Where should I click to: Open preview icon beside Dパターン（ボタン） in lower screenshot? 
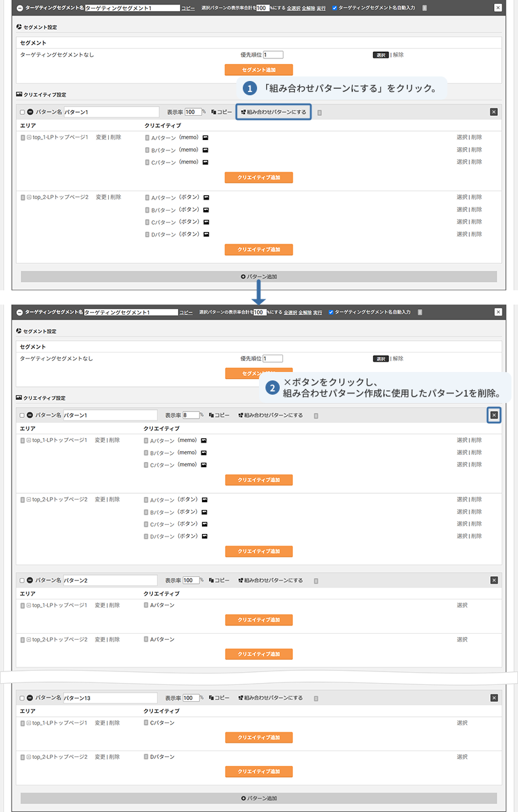coord(205,536)
